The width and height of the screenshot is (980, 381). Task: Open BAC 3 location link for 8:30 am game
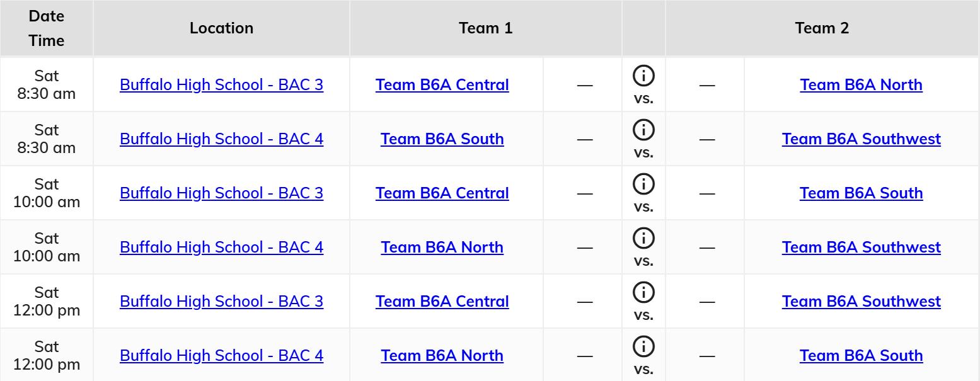tap(221, 84)
